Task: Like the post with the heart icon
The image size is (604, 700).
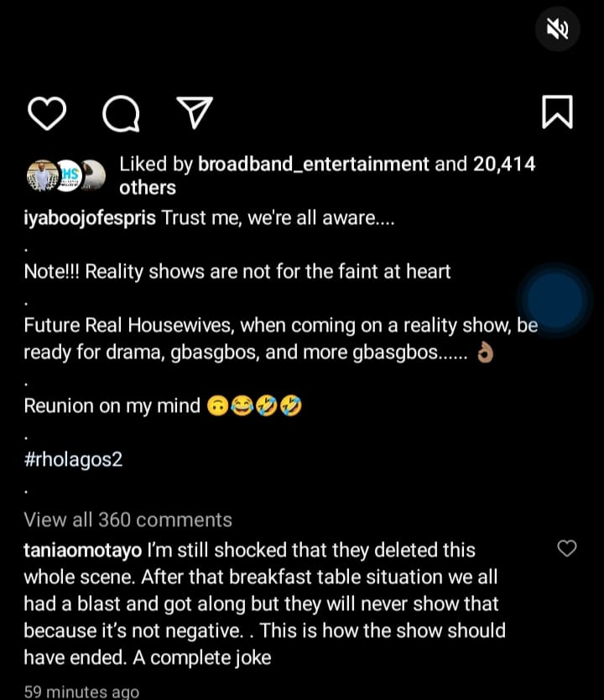Action: pyautogui.click(x=46, y=113)
